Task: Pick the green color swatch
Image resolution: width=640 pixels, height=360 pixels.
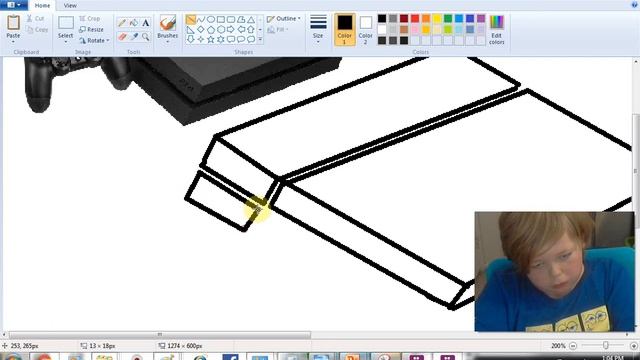Action: (x=448, y=18)
